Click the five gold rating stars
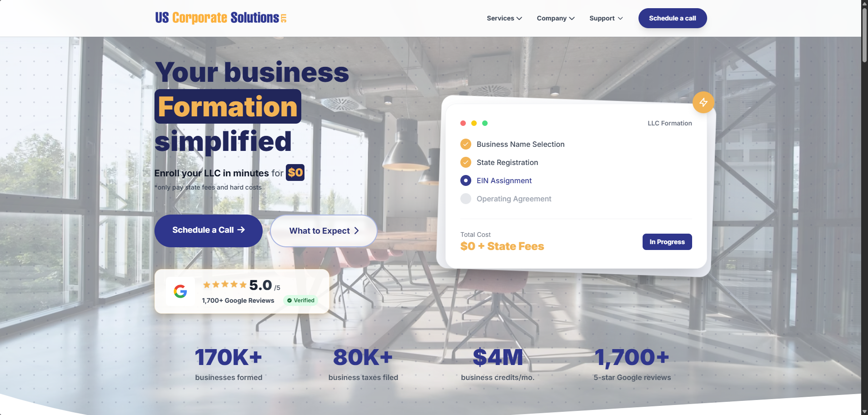The image size is (868, 415). pos(224,285)
